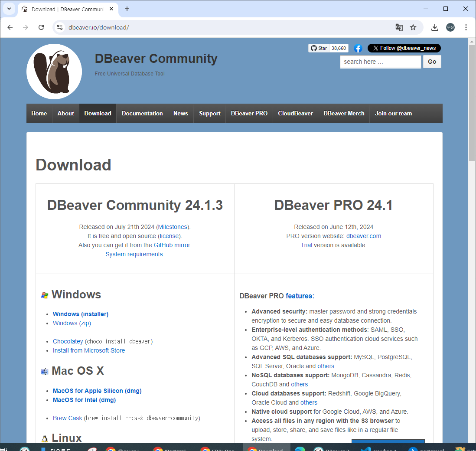
Task: Open the Trial version link
Action: tap(306, 245)
